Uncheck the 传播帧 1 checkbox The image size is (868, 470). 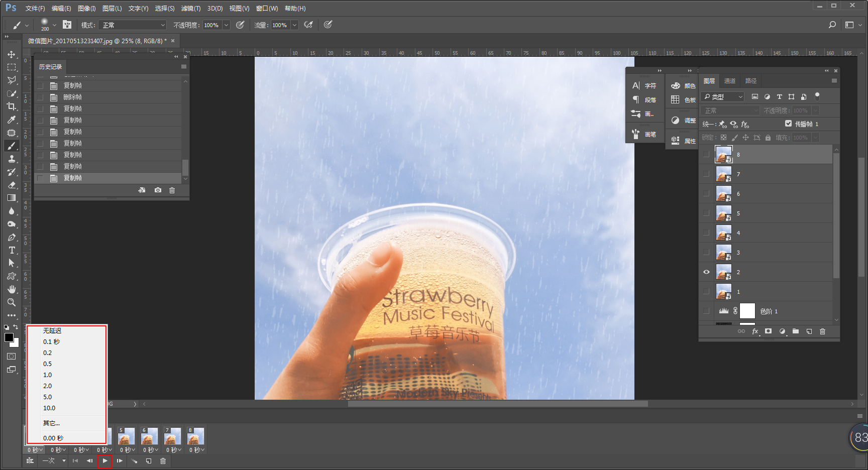tap(788, 124)
